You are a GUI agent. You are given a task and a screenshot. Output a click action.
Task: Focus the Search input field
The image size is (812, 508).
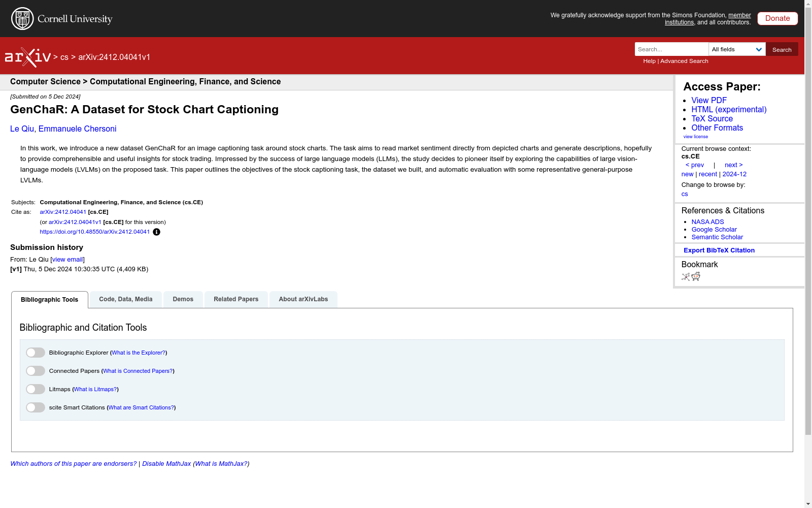coord(671,49)
